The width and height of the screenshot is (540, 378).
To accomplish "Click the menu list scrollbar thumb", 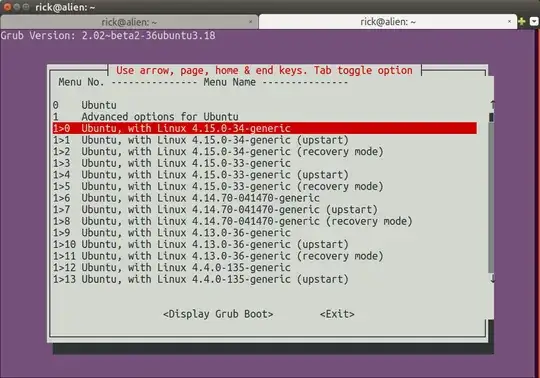I will pyautogui.click(x=491, y=117).
